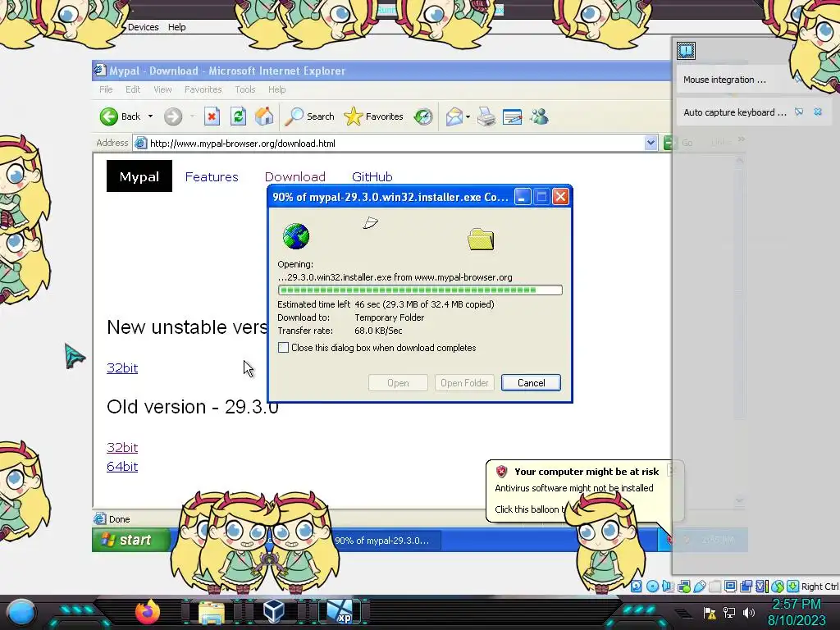840x630 pixels.
Task: Open IE Search pane
Action: (309, 116)
